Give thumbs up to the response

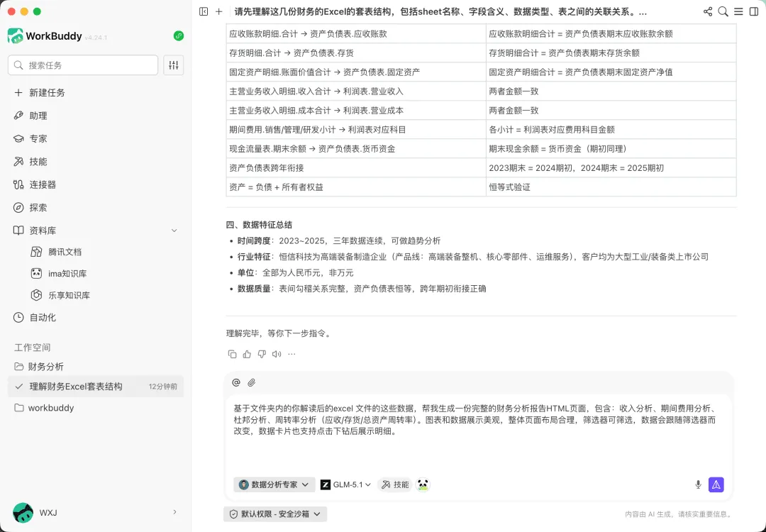click(x=248, y=354)
